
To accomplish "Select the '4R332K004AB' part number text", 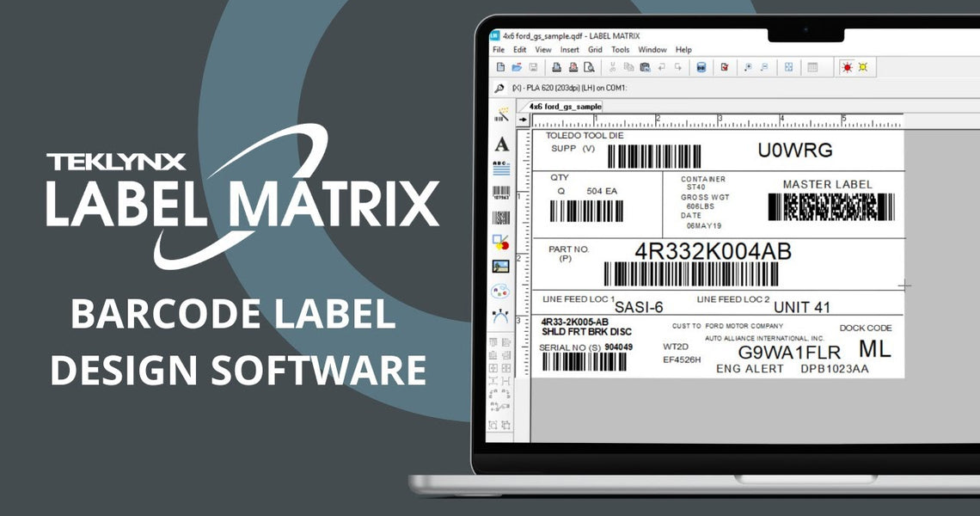I will click(x=714, y=251).
